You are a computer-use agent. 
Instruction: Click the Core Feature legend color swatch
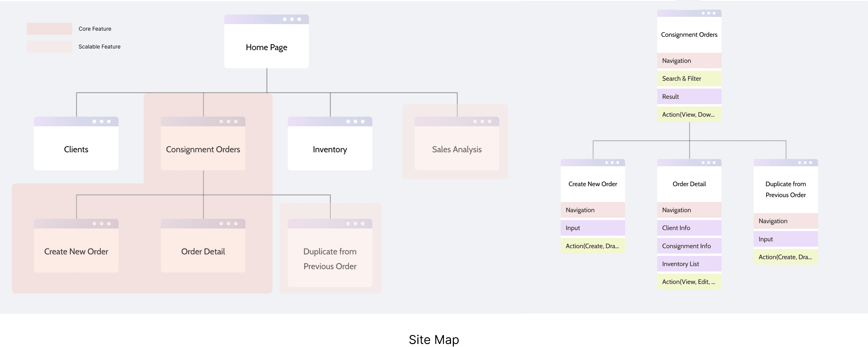point(50,29)
